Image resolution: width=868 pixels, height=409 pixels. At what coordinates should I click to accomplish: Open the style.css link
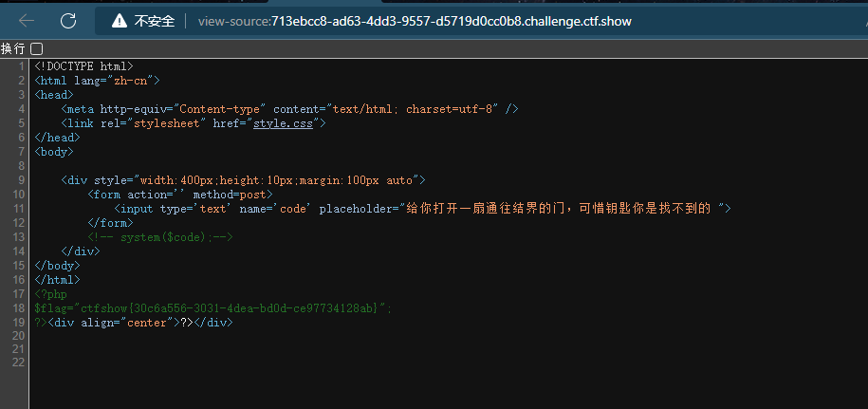pyautogui.click(x=283, y=122)
